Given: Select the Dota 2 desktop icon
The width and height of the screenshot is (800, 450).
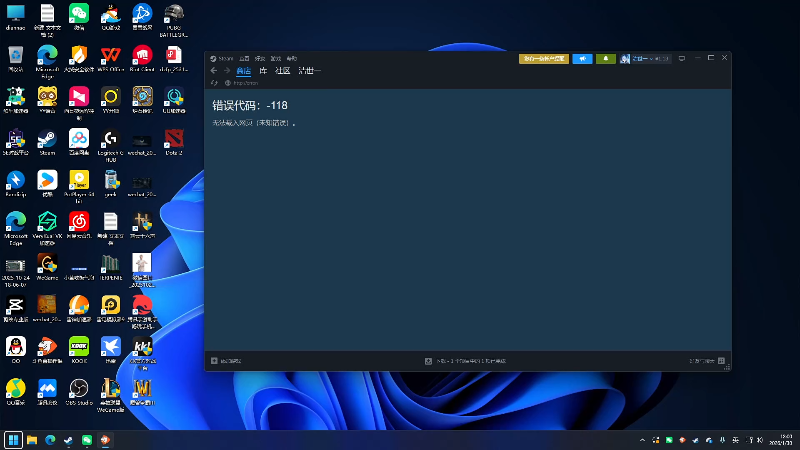Looking at the screenshot, I should (x=174, y=142).
